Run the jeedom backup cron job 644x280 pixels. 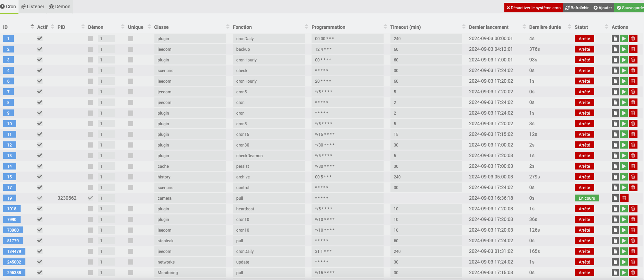624,49
